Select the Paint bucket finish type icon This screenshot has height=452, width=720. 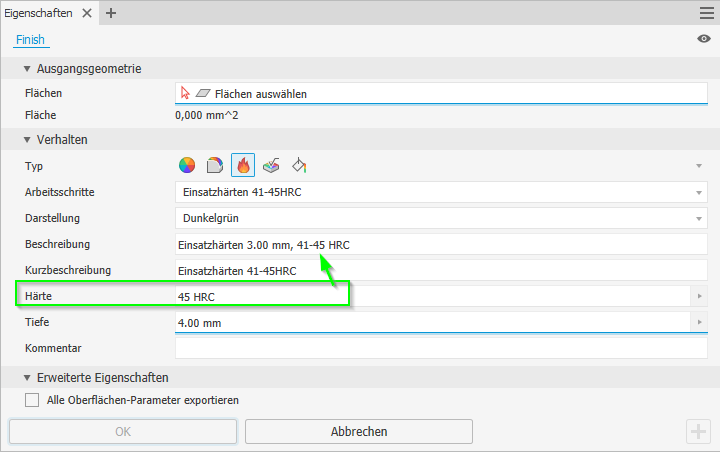pos(299,165)
